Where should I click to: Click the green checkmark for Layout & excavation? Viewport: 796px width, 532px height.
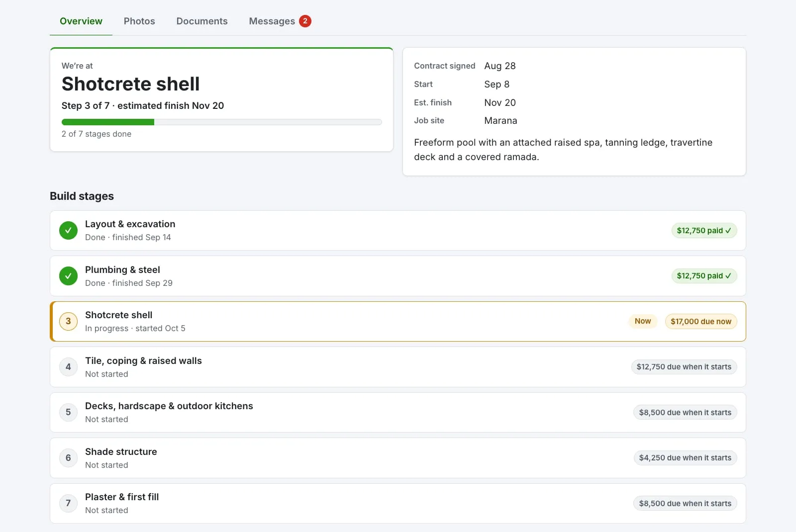(x=68, y=230)
